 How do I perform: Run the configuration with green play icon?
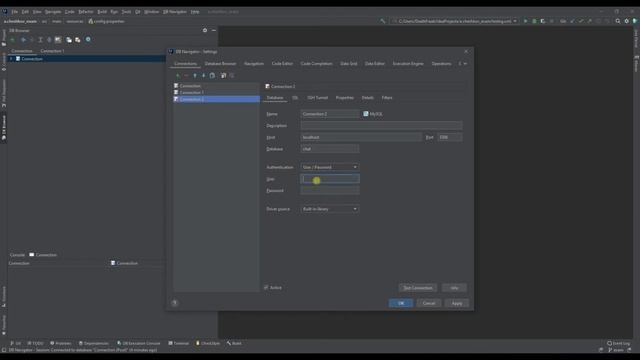click(526, 21)
